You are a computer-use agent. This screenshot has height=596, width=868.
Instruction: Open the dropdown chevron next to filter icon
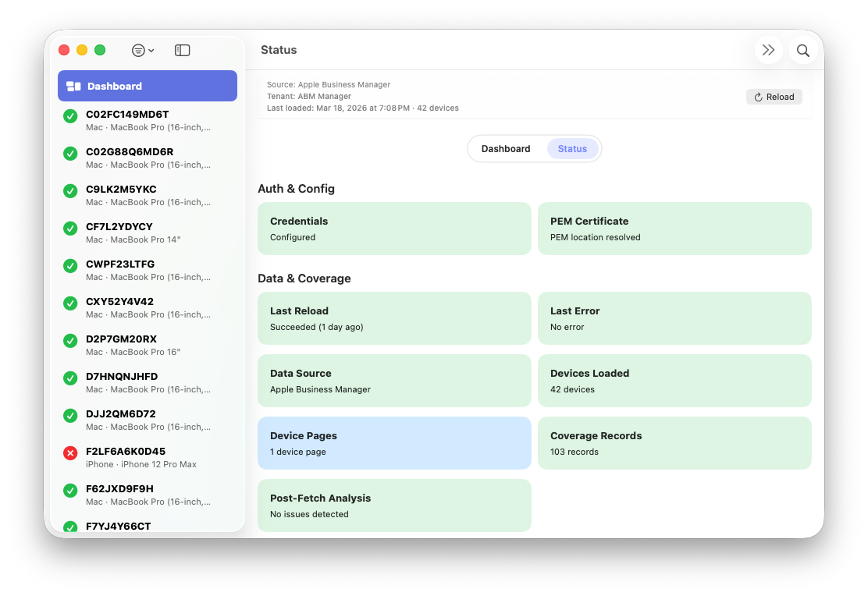pyautogui.click(x=151, y=49)
